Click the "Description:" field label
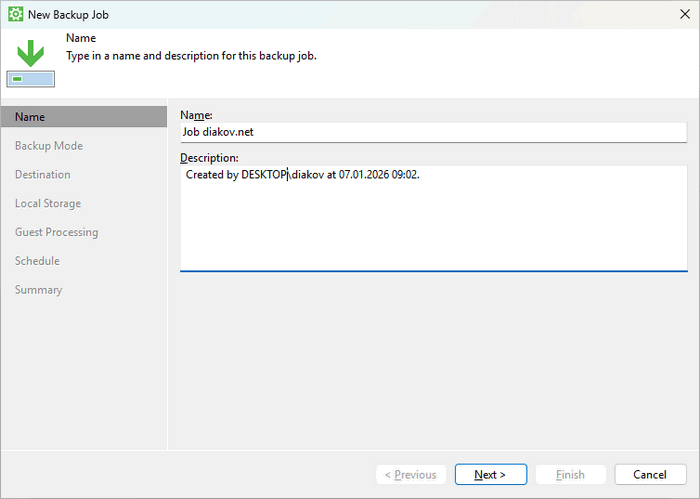 [209, 158]
